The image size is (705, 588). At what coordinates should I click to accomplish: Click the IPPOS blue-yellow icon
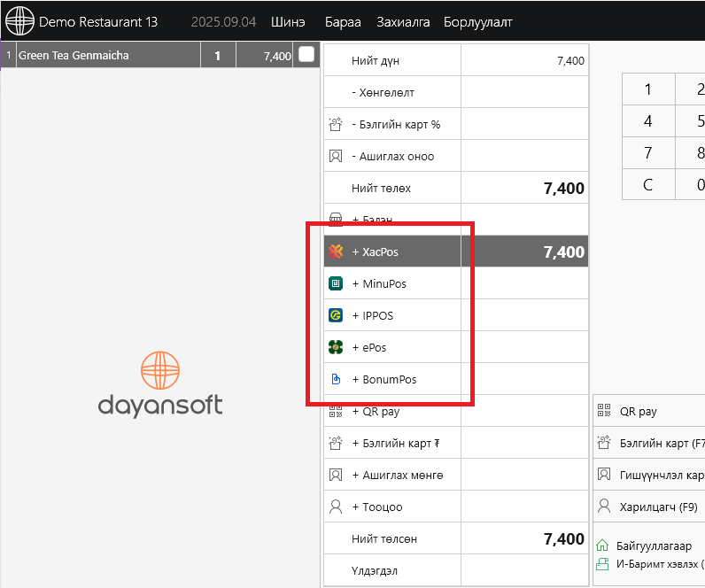[336, 315]
